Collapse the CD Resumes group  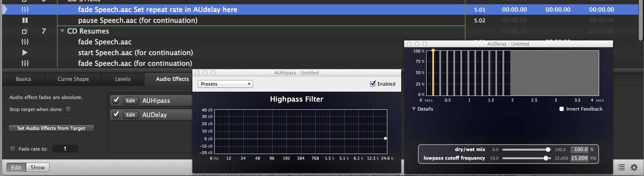pos(63,31)
